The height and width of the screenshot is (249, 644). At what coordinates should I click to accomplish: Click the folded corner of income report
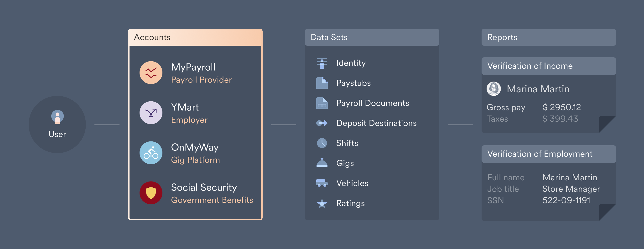[606, 123]
